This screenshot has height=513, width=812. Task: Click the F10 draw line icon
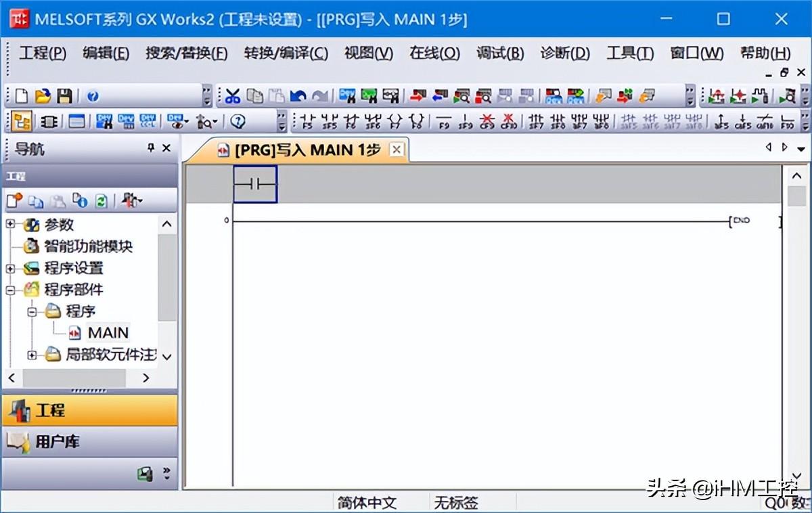click(787, 121)
